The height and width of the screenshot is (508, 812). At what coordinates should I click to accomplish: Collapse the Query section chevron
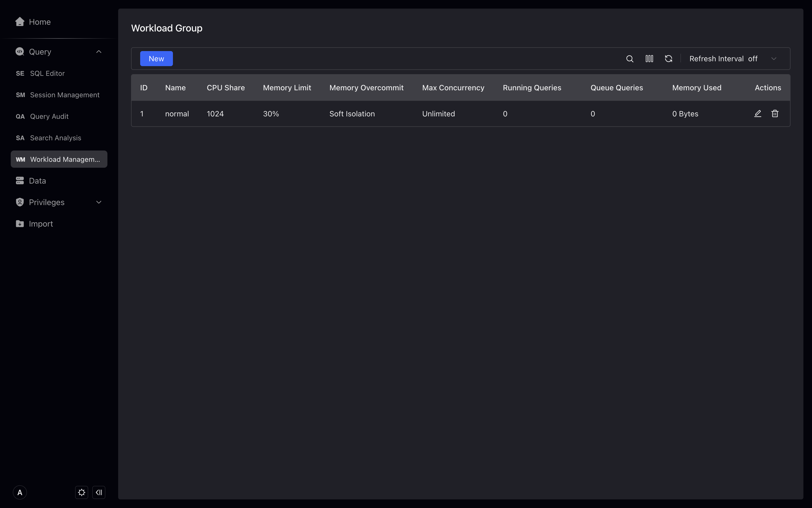click(99, 51)
